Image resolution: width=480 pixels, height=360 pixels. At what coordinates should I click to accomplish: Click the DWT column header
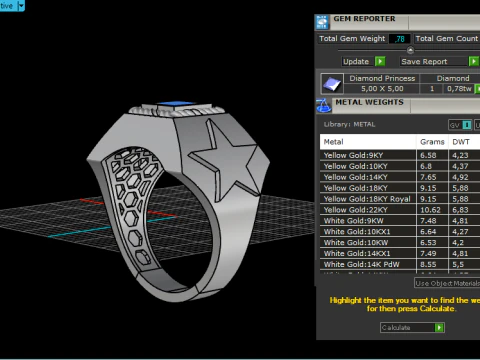pyautogui.click(x=464, y=142)
